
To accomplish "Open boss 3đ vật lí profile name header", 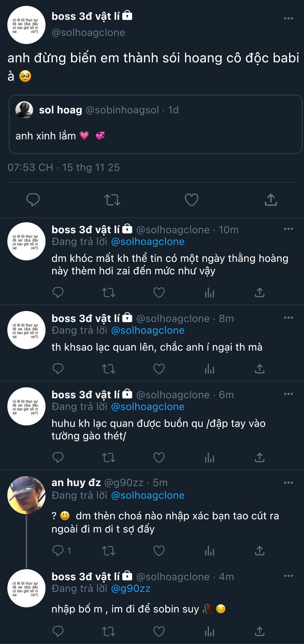I will pyautogui.click(x=86, y=16).
